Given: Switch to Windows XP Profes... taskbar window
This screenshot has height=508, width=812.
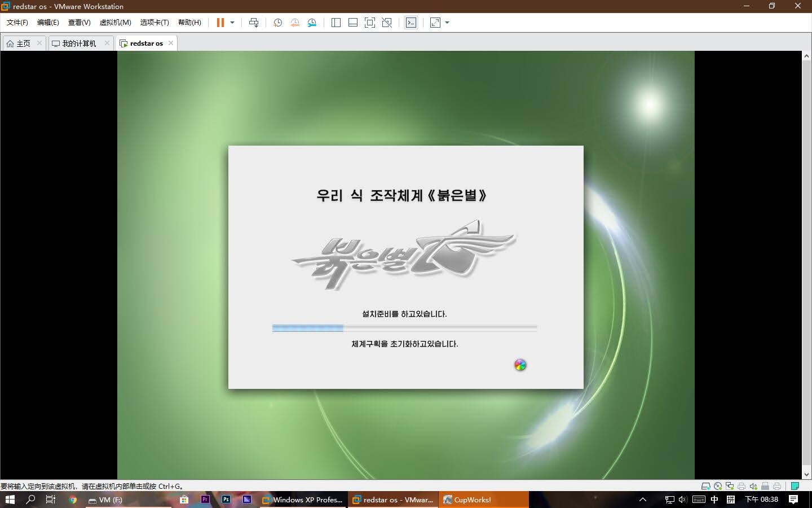Looking at the screenshot, I should 302,500.
